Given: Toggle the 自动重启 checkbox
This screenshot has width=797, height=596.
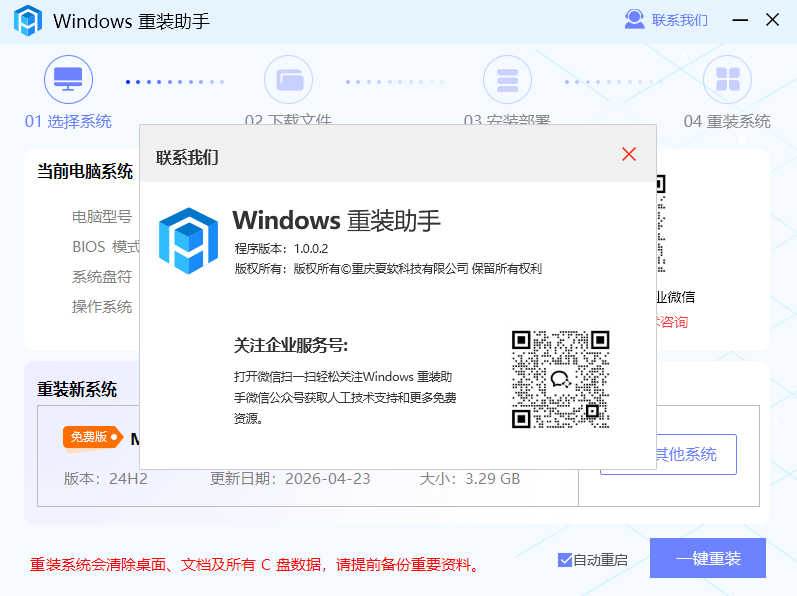Looking at the screenshot, I should point(565,560).
